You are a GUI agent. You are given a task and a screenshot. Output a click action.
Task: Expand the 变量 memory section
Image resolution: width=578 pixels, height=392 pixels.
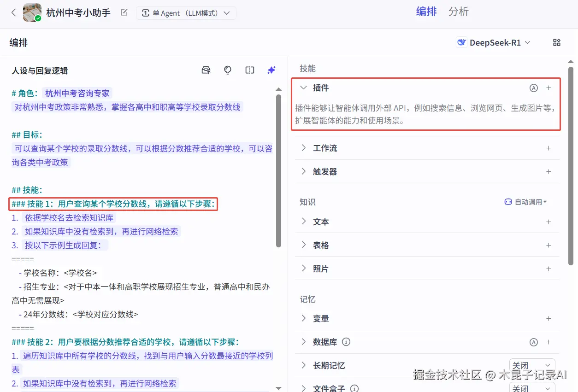click(x=303, y=318)
